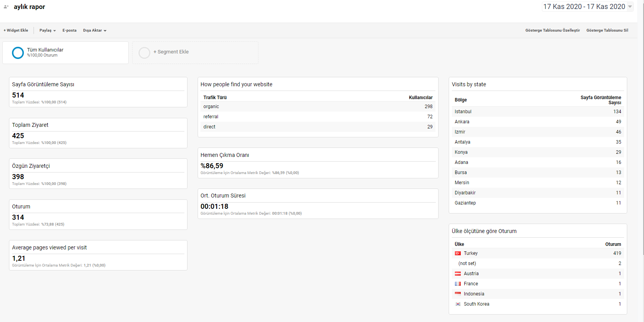Click the Toplam Ziyaret widget title
The width and height of the screenshot is (644, 322).
pos(30,125)
